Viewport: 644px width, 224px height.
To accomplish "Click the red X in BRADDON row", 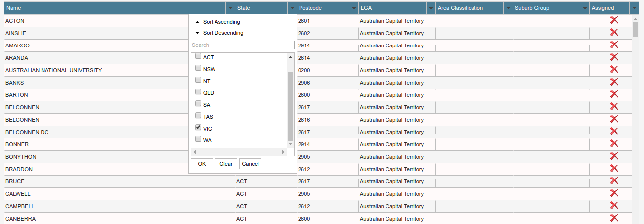I will tap(614, 169).
